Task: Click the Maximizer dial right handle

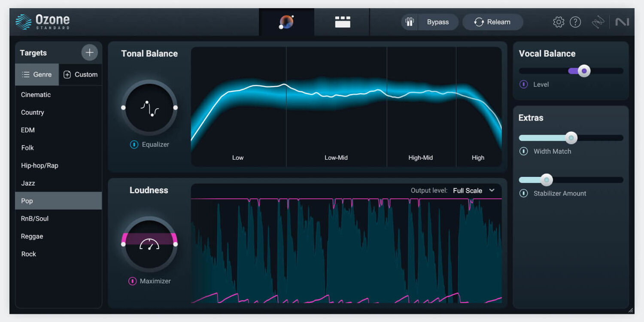Action: [175, 244]
